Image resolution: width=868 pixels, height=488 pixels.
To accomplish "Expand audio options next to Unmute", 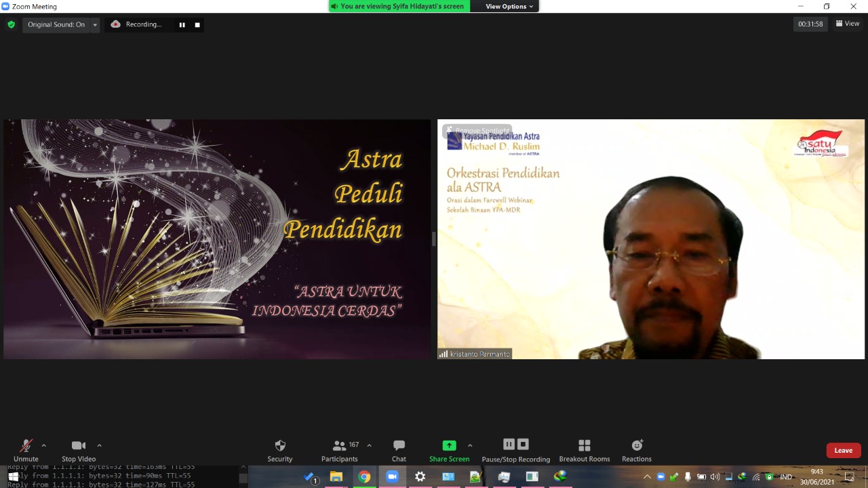I will pyautogui.click(x=44, y=445).
